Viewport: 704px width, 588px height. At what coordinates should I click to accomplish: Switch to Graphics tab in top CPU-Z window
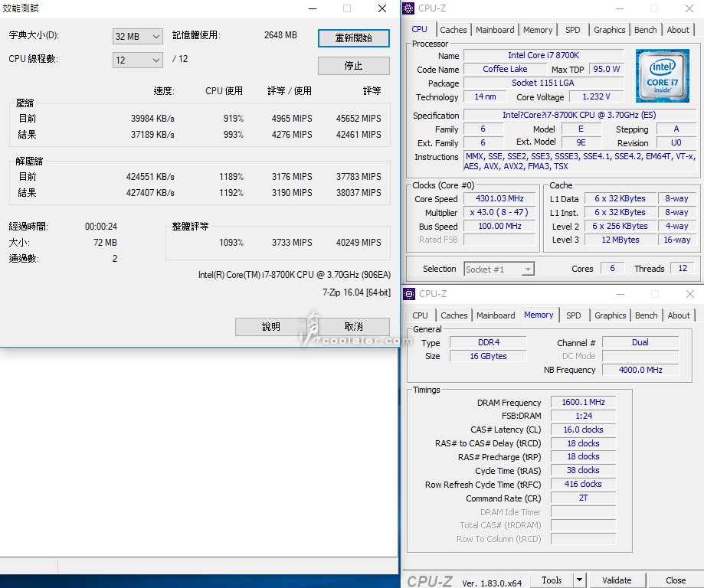[x=609, y=30]
